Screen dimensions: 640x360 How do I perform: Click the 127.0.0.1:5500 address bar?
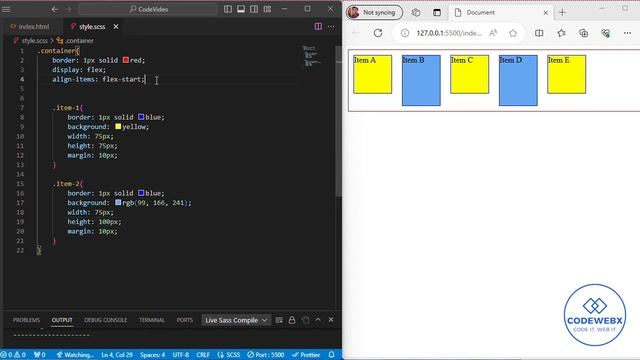[x=449, y=33]
